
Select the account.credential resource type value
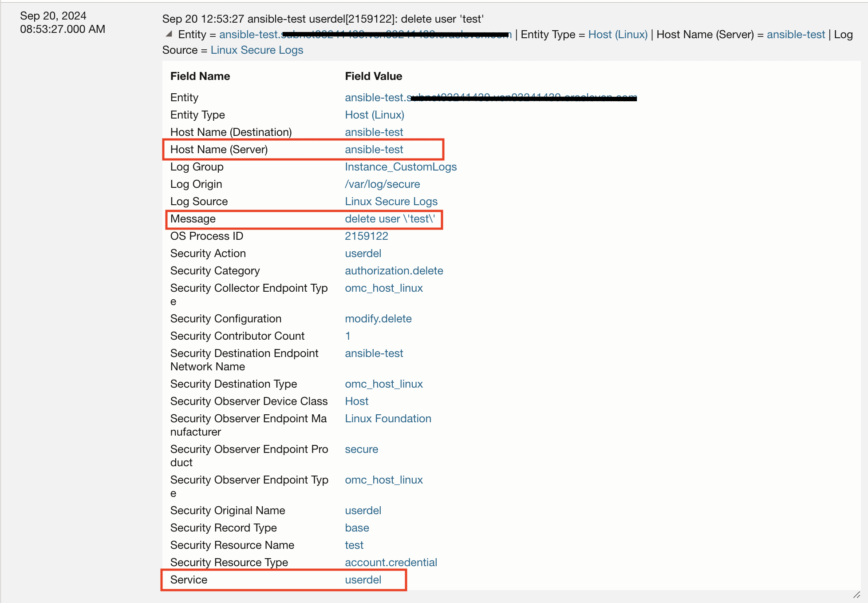pyautogui.click(x=391, y=563)
